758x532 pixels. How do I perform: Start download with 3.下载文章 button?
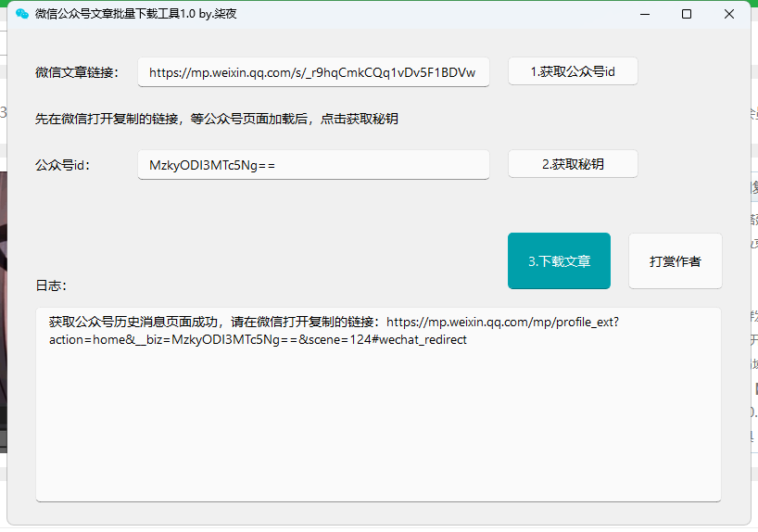559,261
